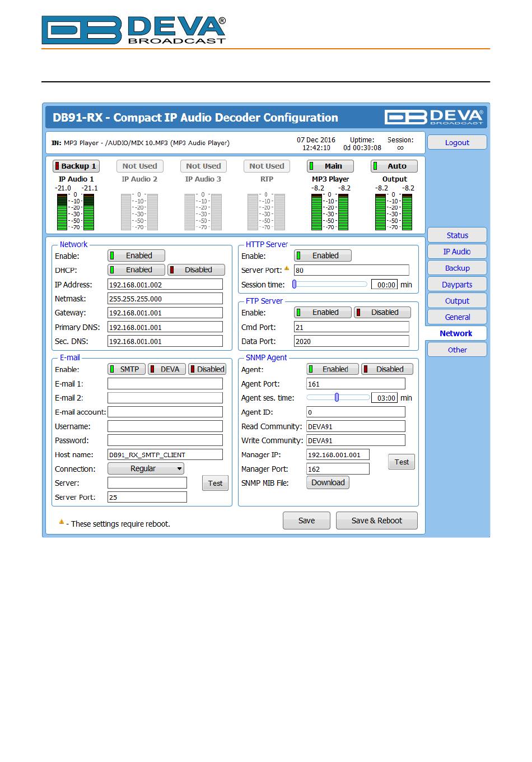
Task: Click the DEVA Broadcast logo in the configuration header
Action: click(x=435, y=117)
